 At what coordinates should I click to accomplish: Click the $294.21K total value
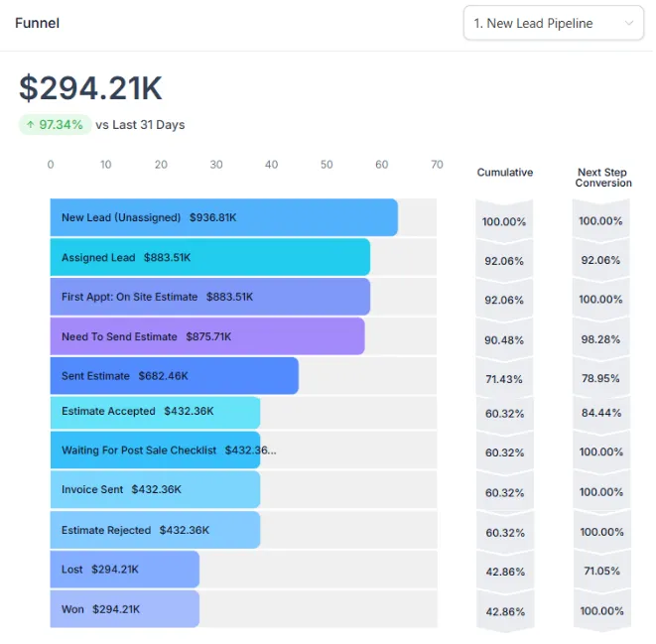pyautogui.click(x=90, y=88)
